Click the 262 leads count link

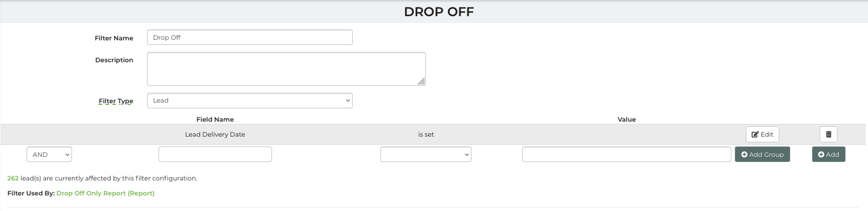point(13,178)
